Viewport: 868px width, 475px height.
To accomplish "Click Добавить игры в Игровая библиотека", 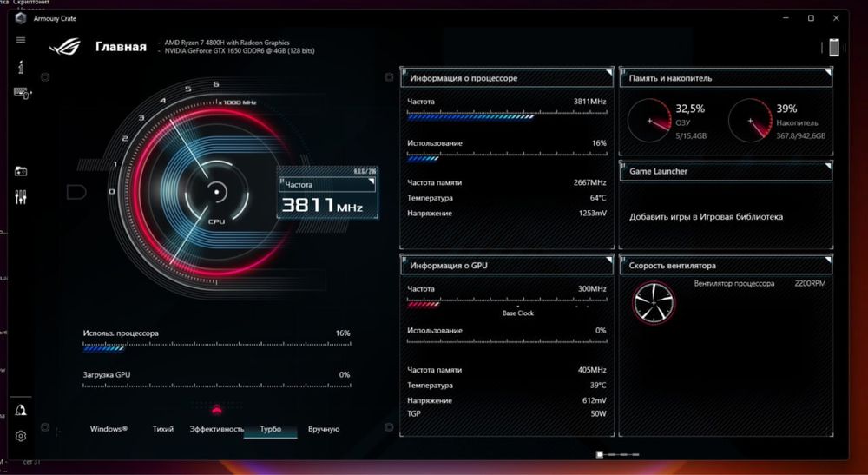I will pyautogui.click(x=706, y=217).
